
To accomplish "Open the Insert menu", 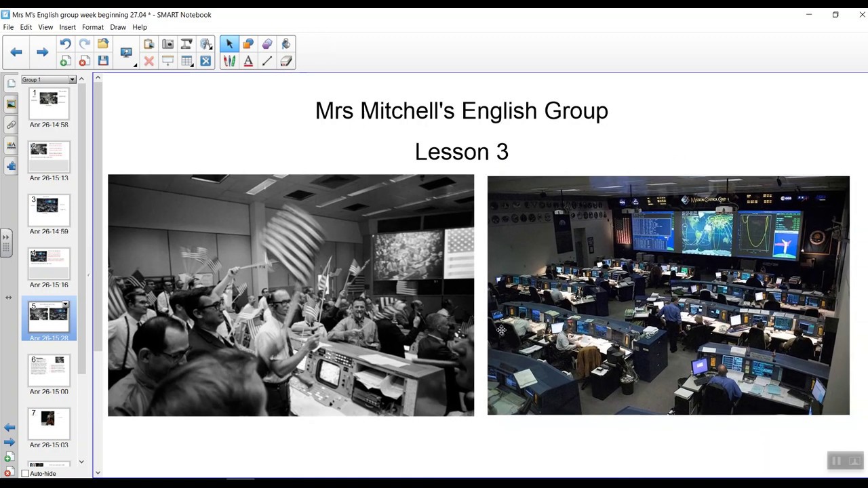I will point(67,27).
